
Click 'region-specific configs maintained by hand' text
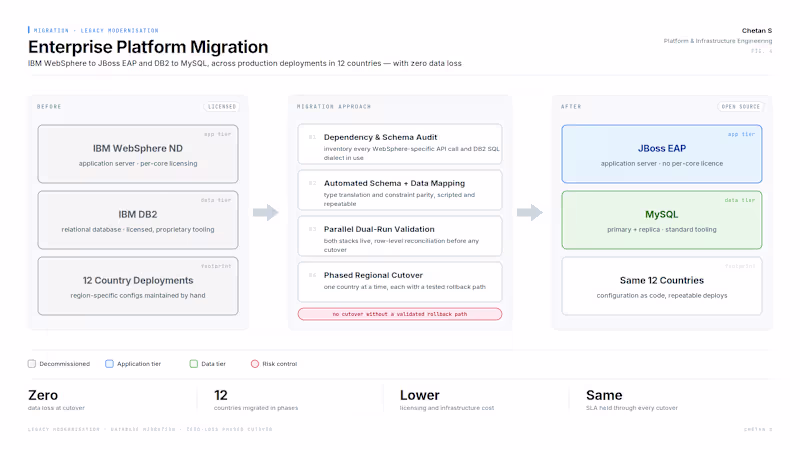[138, 295]
